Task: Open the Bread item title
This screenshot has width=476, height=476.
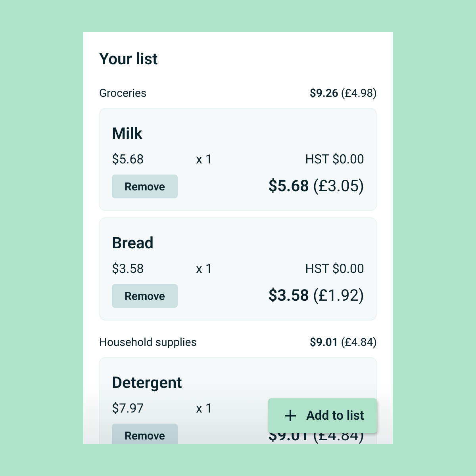Action: [132, 243]
